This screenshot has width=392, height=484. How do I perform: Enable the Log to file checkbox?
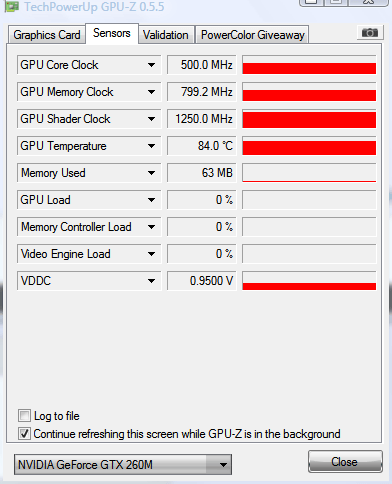pos(24,416)
